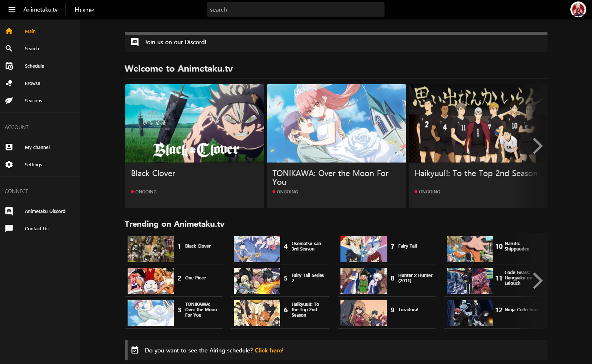The height and width of the screenshot is (364, 592).
Task: Click the Seasons leaf icon
Action: [9, 100]
